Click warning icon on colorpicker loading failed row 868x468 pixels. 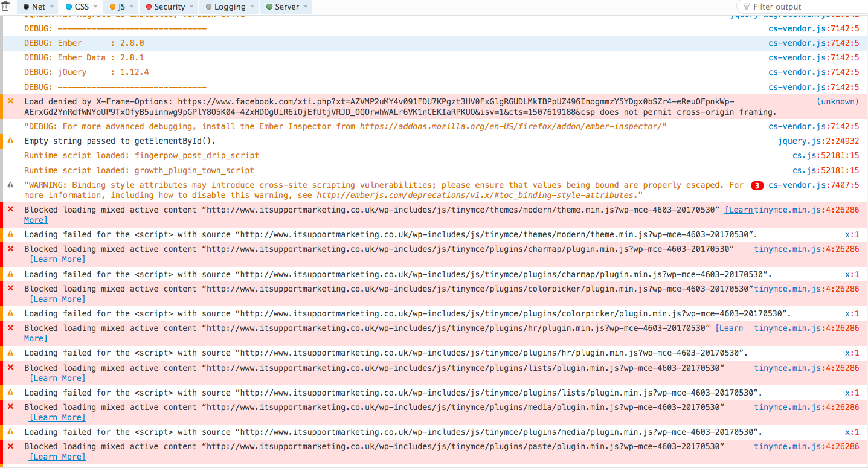10,313
